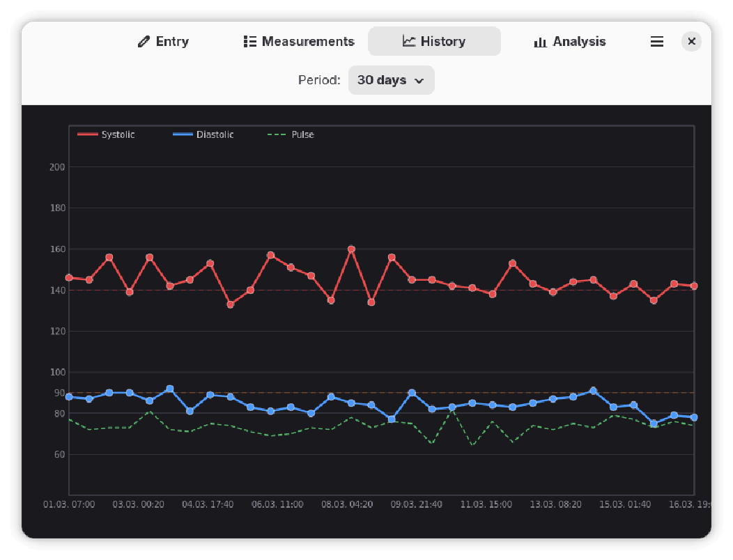Open the hamburger main menu
Image resolution: width=733 pixels, height=560 pixels.
coord(656,42)
